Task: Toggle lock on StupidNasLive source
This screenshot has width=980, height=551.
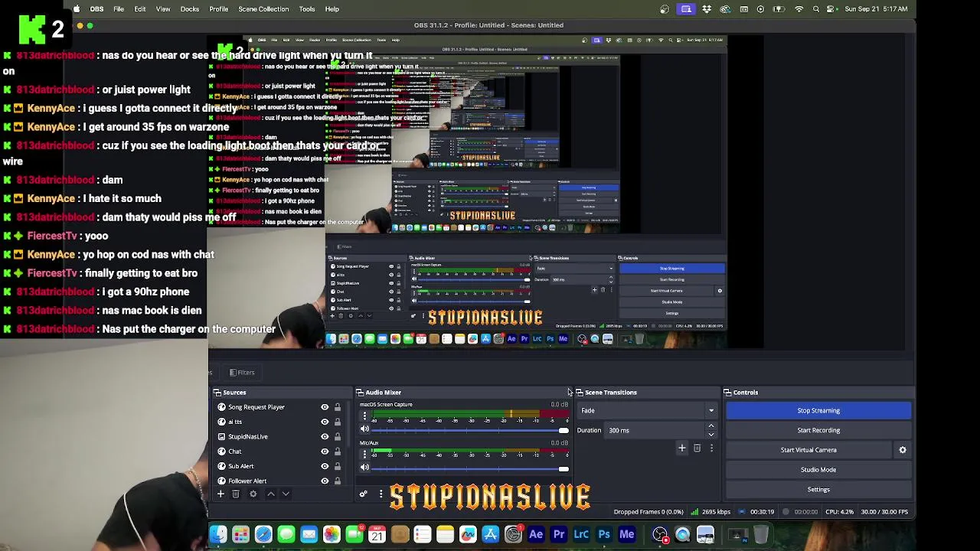Action: (338, 437)
